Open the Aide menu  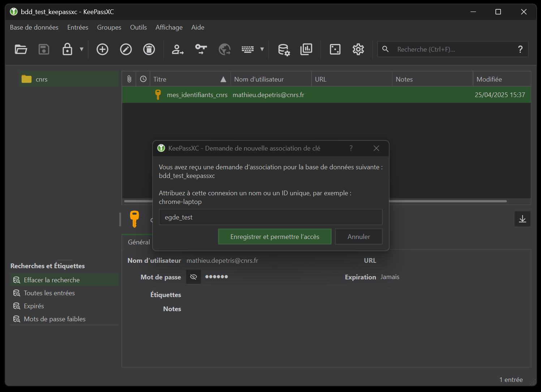pyautogui.click(x=198, y=27)
